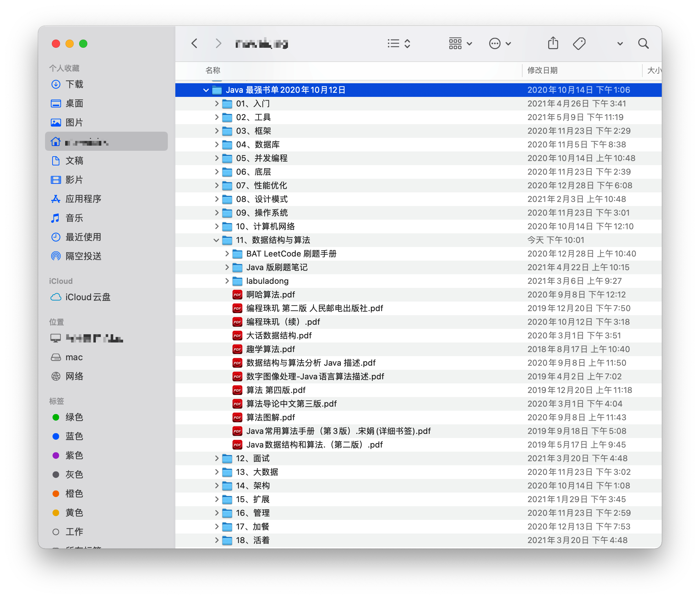Sort by 修改日期 column header
This screenshot has width=700, height=599.
(x=542, y=70)
